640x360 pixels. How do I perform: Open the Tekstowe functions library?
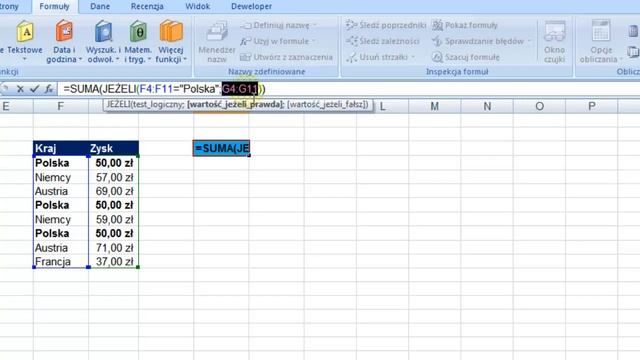click(25, 41)
